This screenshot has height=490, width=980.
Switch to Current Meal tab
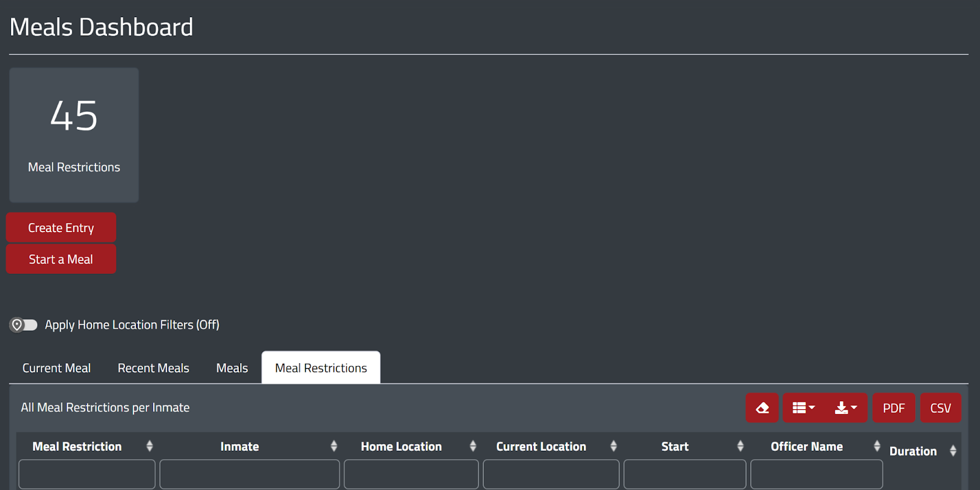[56, 368]
